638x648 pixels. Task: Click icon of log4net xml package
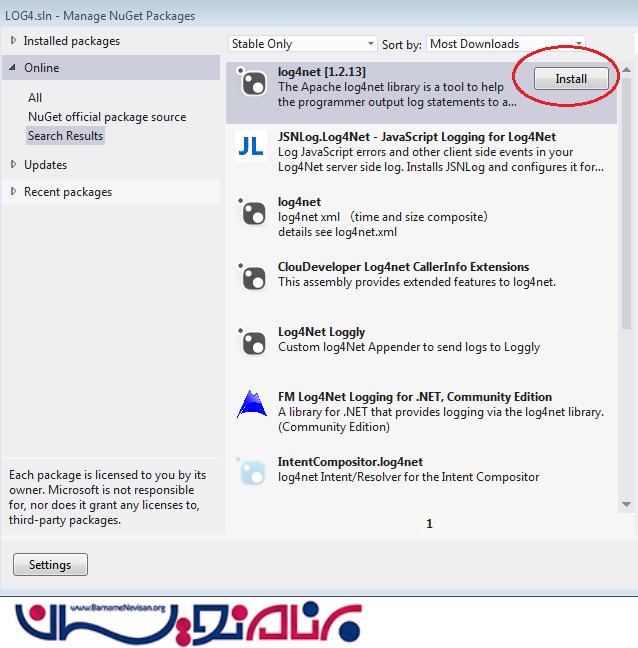pyautogui.click(x=251, y=211)
